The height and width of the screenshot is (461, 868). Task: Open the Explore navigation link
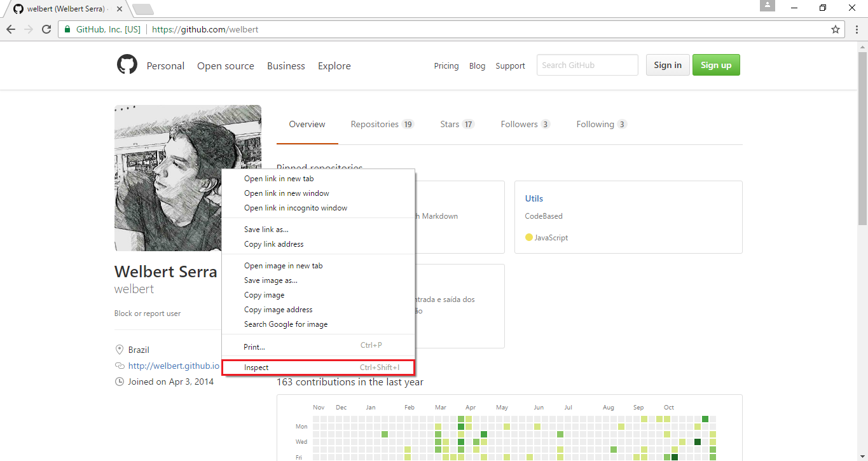click(334, 66)
